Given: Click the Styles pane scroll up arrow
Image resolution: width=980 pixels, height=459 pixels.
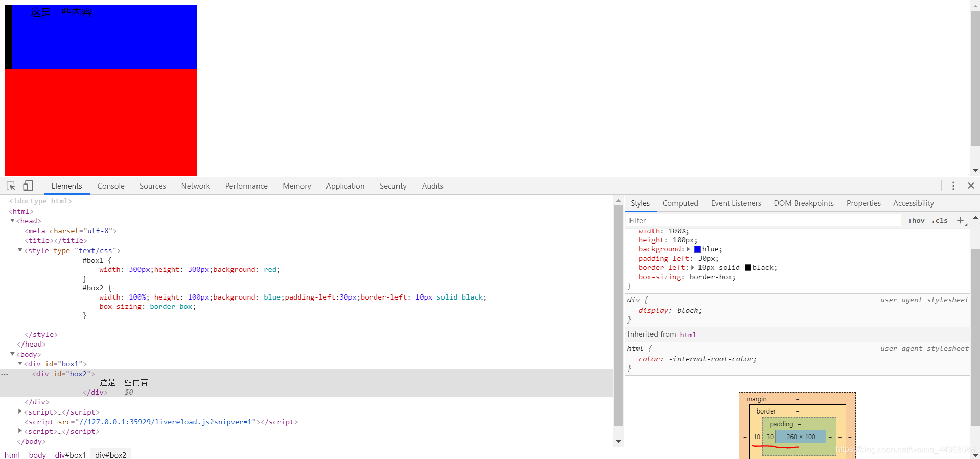Looking at the screenshot, I should 975,218.
